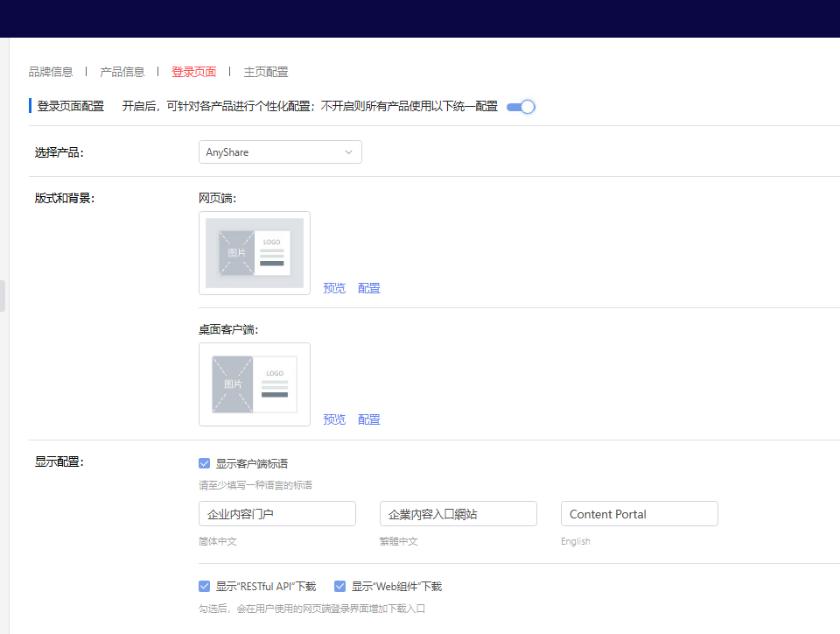
Task: Open the 产品信息 tab
Action: pyautogui.click(x=122, y=71)
